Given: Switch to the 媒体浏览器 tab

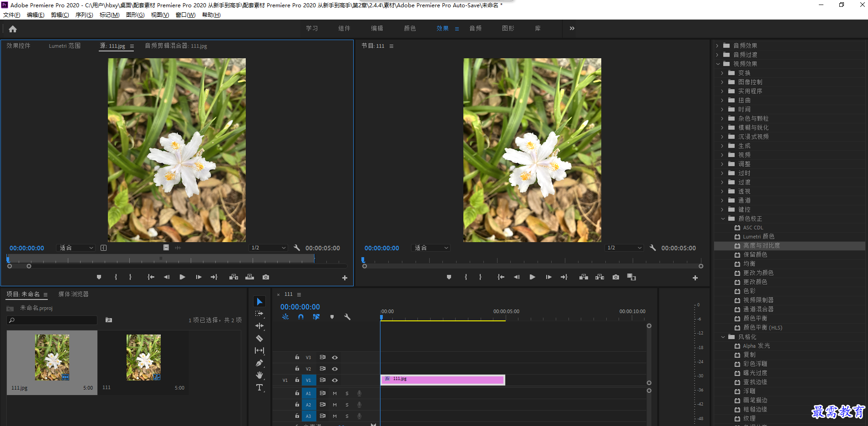Looking at the screenshot, I should 73,294.
